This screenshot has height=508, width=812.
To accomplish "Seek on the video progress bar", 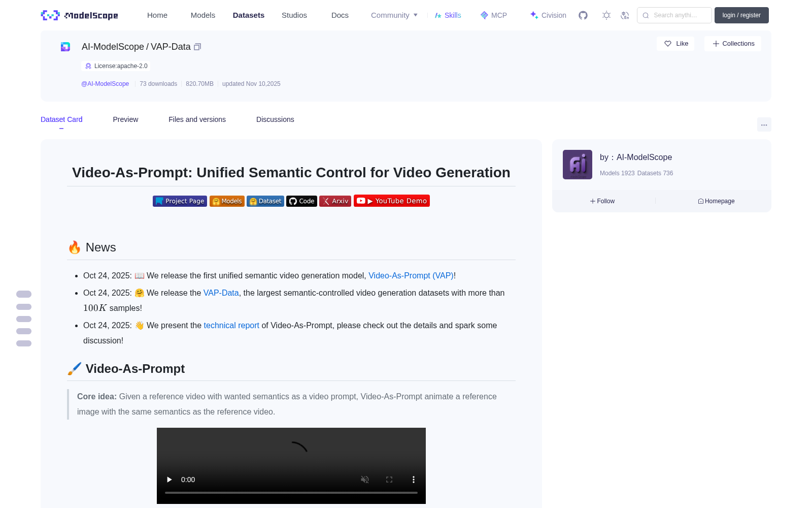I will point(291,493).
